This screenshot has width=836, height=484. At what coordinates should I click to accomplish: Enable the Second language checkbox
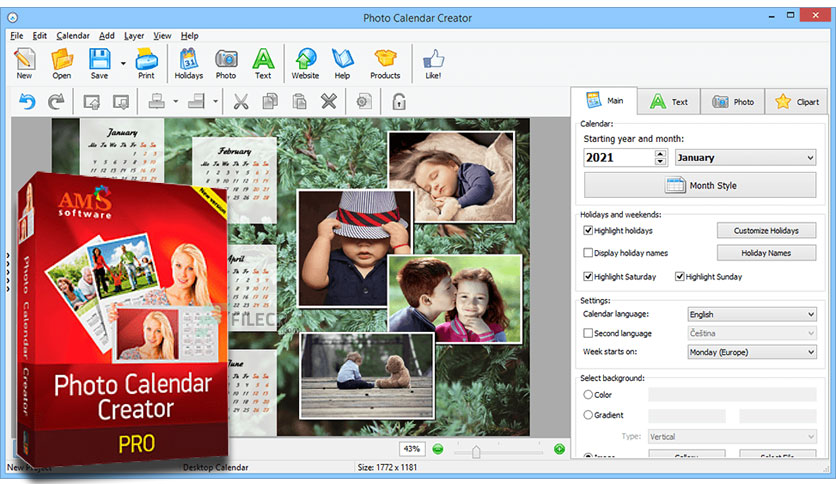588,333
